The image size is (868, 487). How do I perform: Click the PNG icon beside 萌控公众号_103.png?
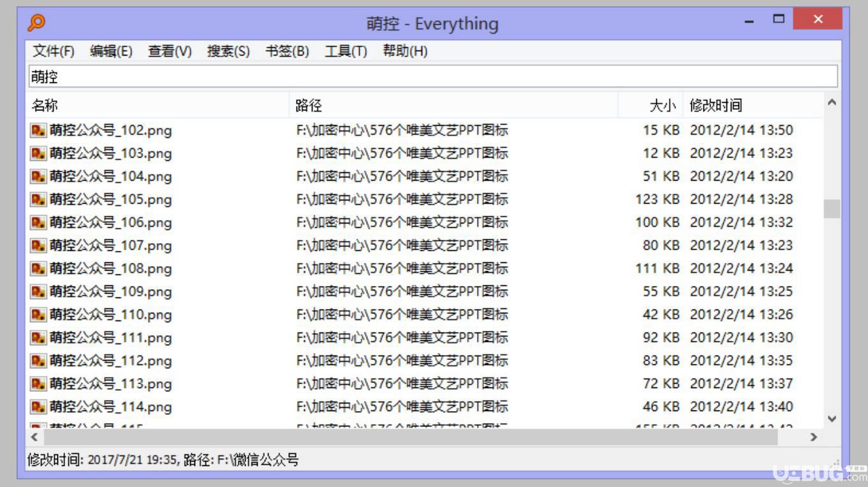coord(39,154)
